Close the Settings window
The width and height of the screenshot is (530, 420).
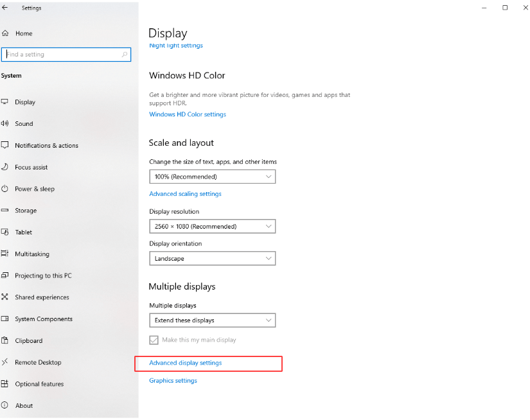click(526, 8)
